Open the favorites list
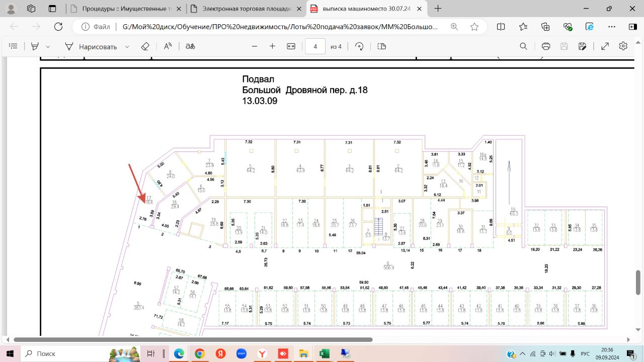Image resolution: width=644 pixels, height=362 pixels. (523, 27)
